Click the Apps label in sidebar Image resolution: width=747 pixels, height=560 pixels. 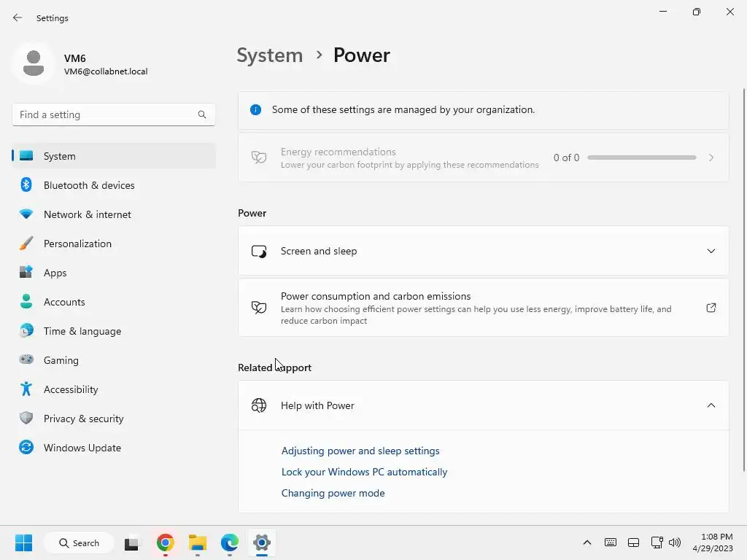coord(55,273)
